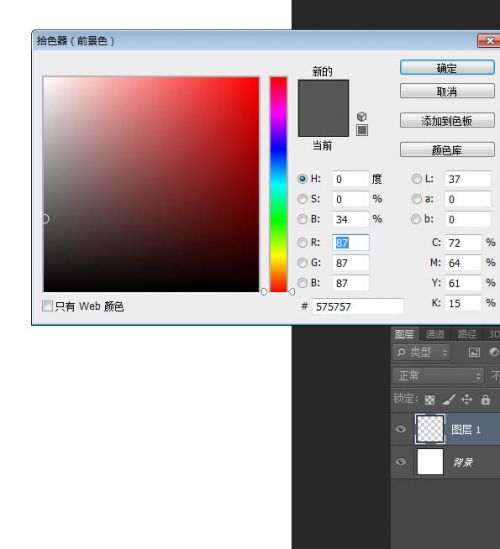Open the 正常 blend mode dropdown
500x549 pixels.
(438, 376)
